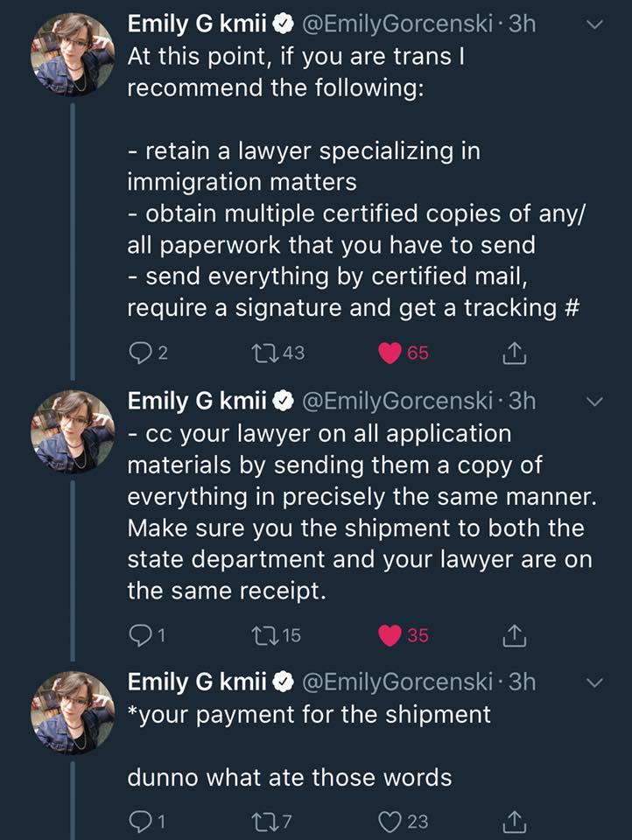Reply to the 'dunno what ate those words' tweet
The width and height of the screenshot is (632, 840).
tap(141, 821)
